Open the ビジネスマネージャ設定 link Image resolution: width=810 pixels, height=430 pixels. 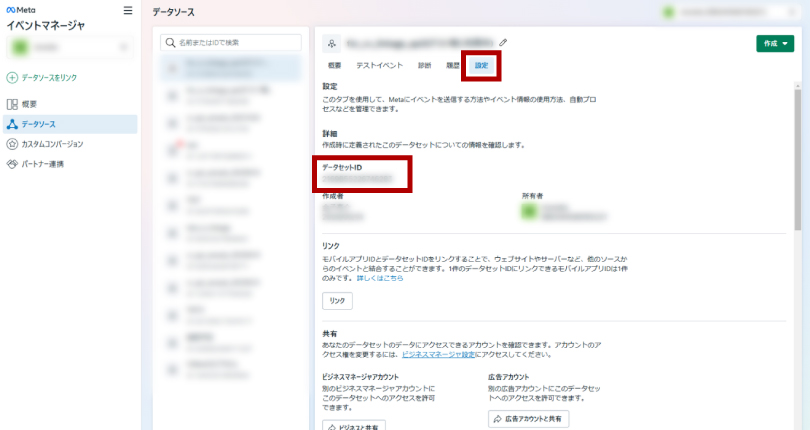[x=438, y=355]
